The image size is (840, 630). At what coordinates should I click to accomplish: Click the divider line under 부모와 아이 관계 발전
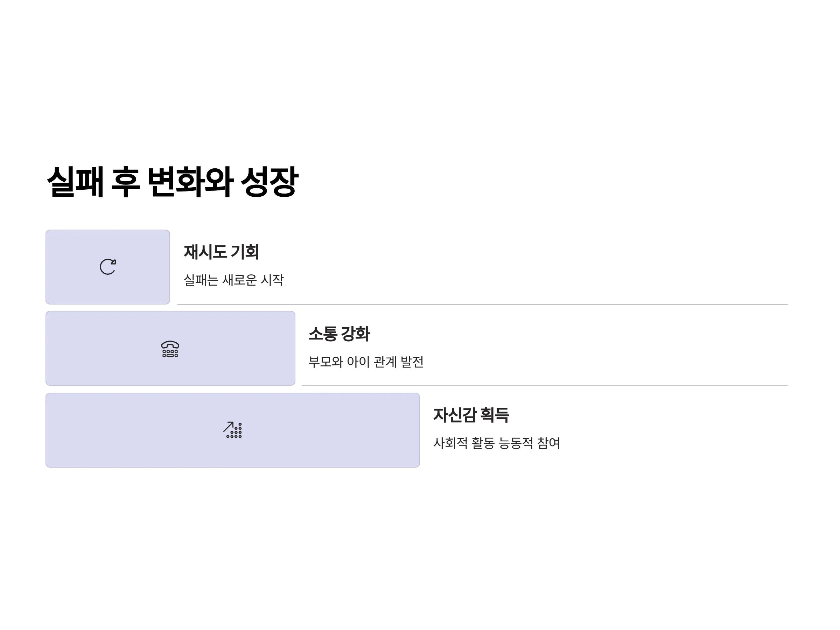pyautogui.click(x=545, y=385)
